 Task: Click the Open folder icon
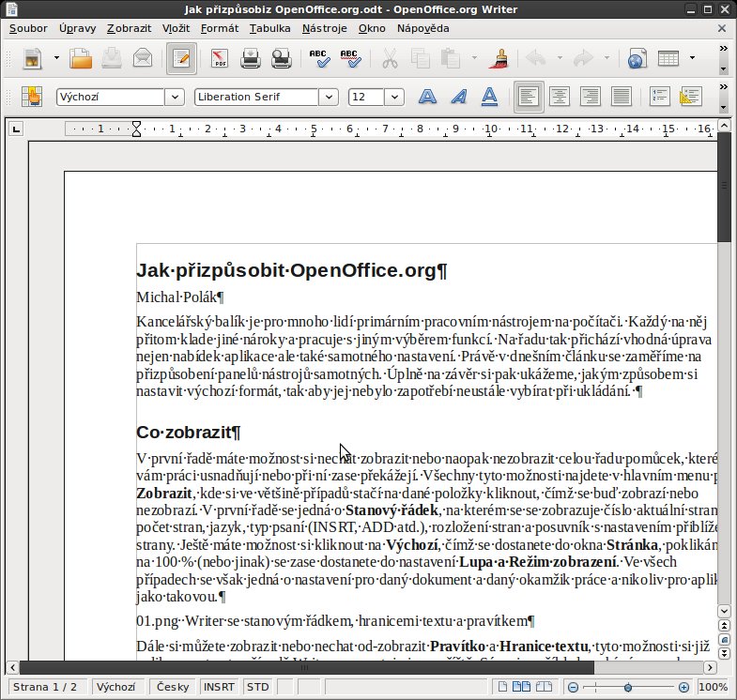point(81,58)
